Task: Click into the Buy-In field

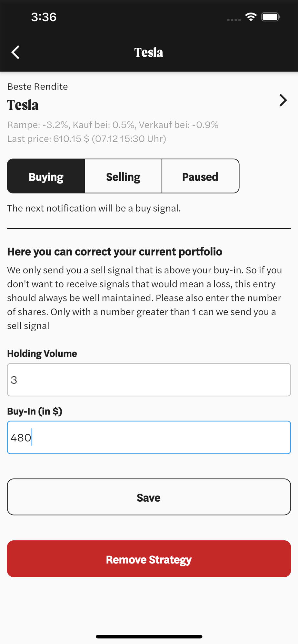Action: coord(149,437)
